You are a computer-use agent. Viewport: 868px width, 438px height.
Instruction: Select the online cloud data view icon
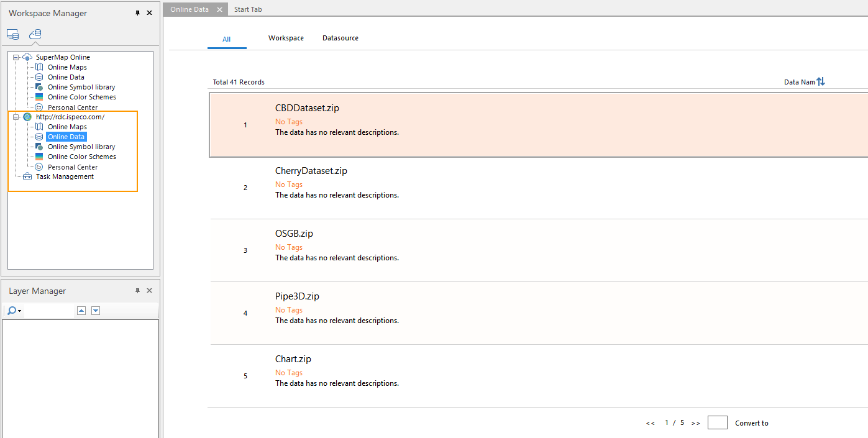click(x=35, y=34)
